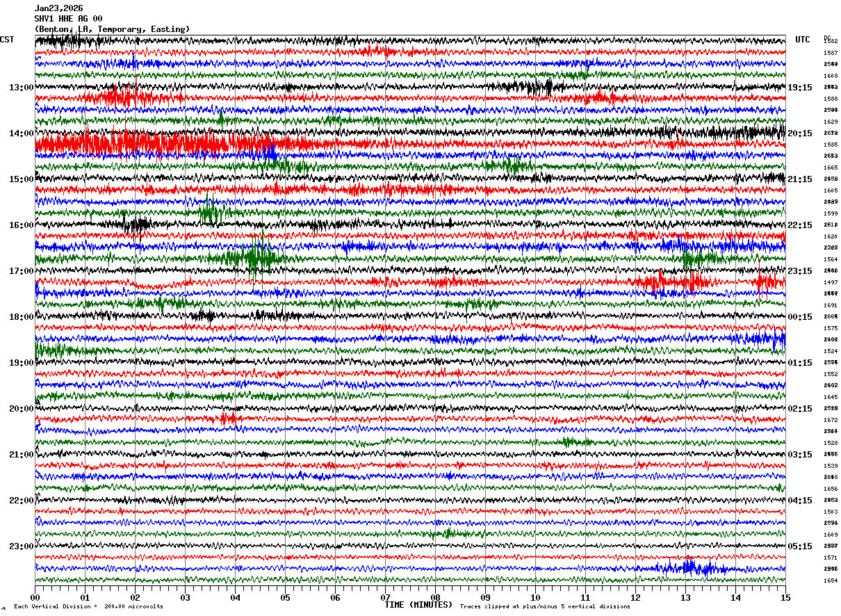
Task: Click the minute tick label 02 on x-axis
Action: 135,598
